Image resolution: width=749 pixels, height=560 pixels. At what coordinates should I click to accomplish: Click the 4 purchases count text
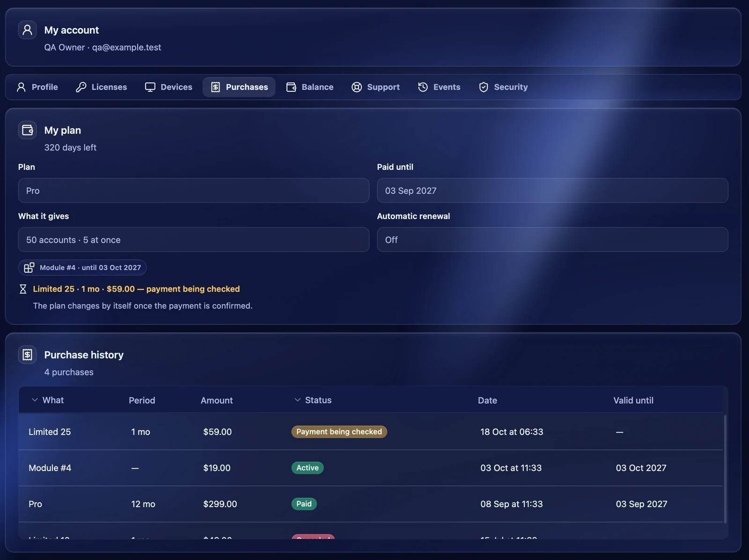69,372
